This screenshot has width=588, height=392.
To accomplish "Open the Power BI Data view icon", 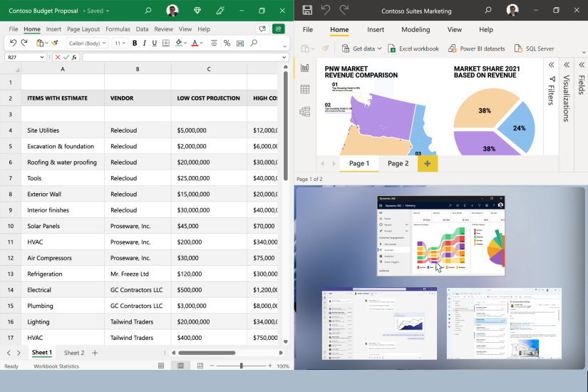I will 305,90.
